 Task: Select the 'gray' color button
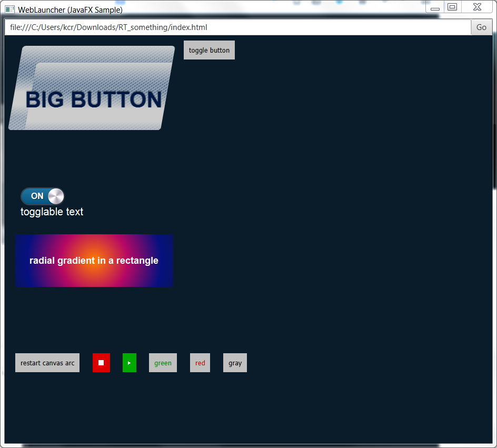tap(235, 363)
